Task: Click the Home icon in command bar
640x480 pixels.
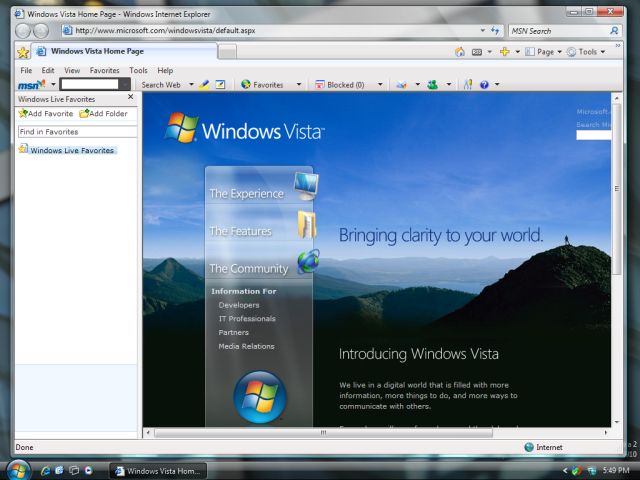Action: pos(460,52)
